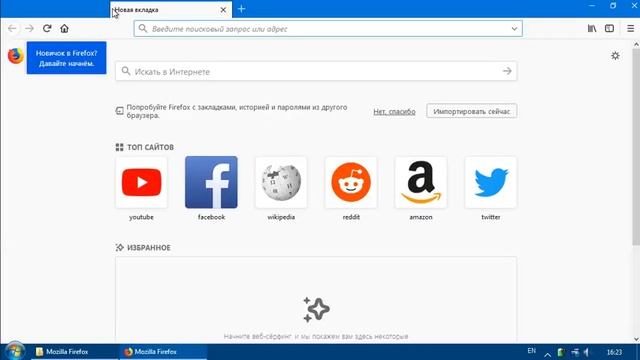This screenshot has height=360, width=640.
Task: Click the page's vertical scrollbar thumb
Action: click(636, 147)
